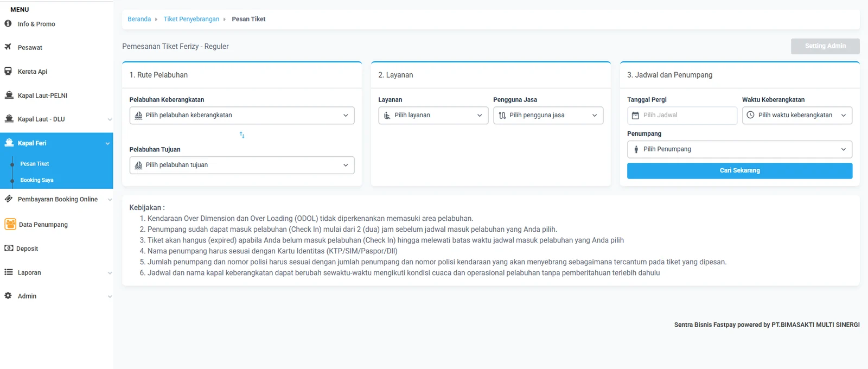Screen dimensions: 868x369
Task: Click the boat icon in Pelabuhan Keberangkatan field
Action: coord(138,115)
